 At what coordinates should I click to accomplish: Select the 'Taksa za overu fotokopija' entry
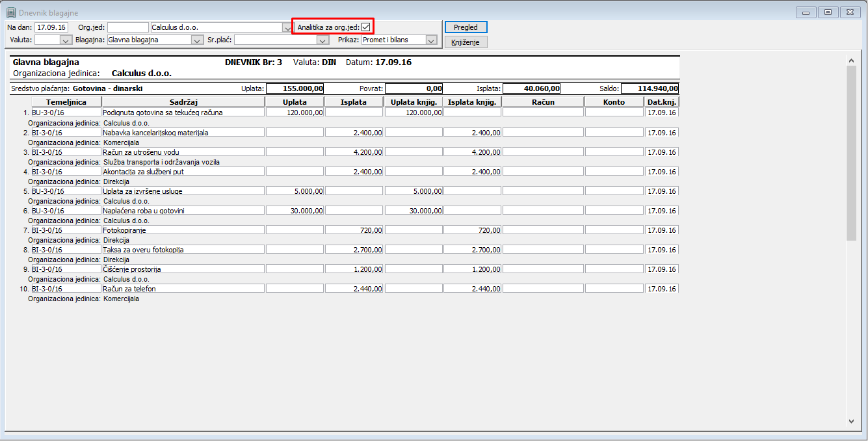tap(183, 249)
